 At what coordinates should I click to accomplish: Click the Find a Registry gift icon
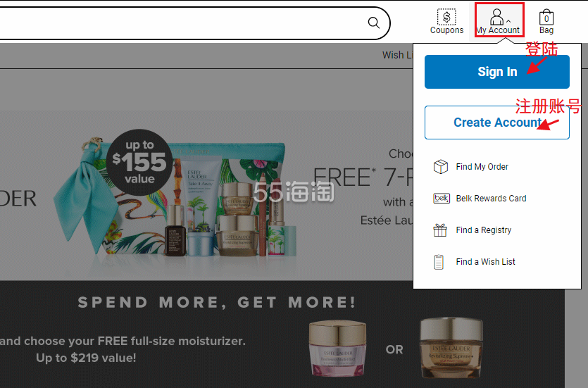[440, 230]
